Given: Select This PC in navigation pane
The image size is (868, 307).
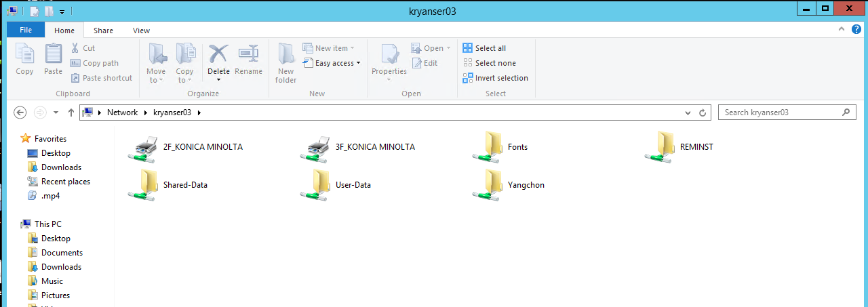Looking at the screenshot, I should coord(41,224).
